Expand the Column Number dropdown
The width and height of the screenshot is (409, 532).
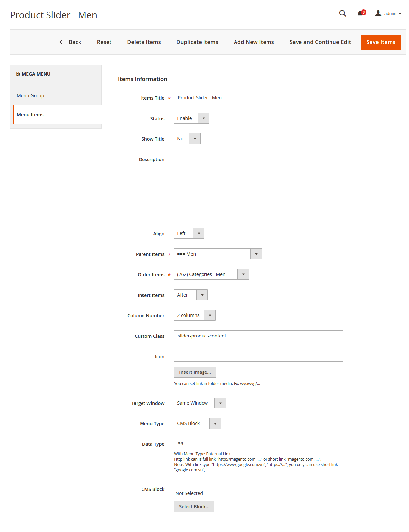(x=195, y=315)
